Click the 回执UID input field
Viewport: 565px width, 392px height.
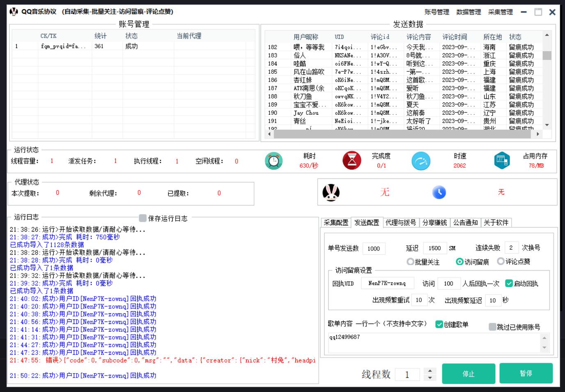point(387,283)
